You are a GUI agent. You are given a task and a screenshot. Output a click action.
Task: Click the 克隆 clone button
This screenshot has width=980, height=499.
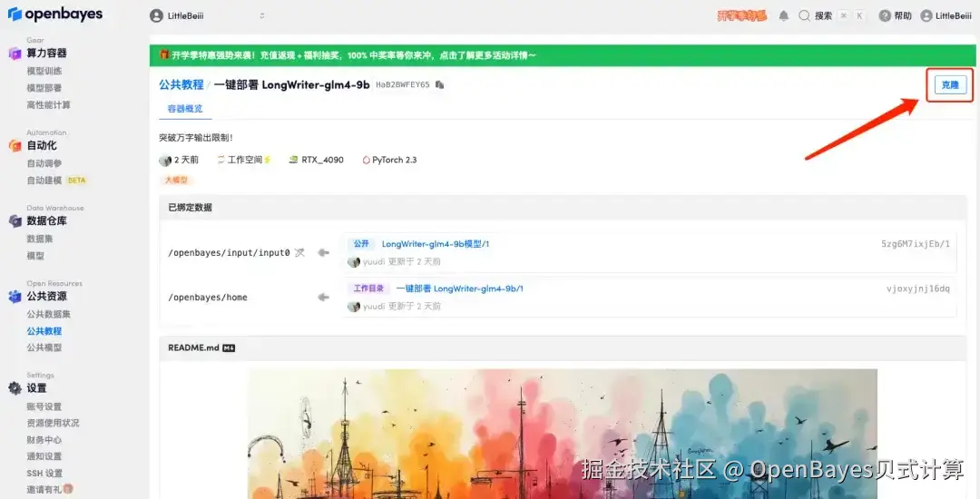click(950, 85)
